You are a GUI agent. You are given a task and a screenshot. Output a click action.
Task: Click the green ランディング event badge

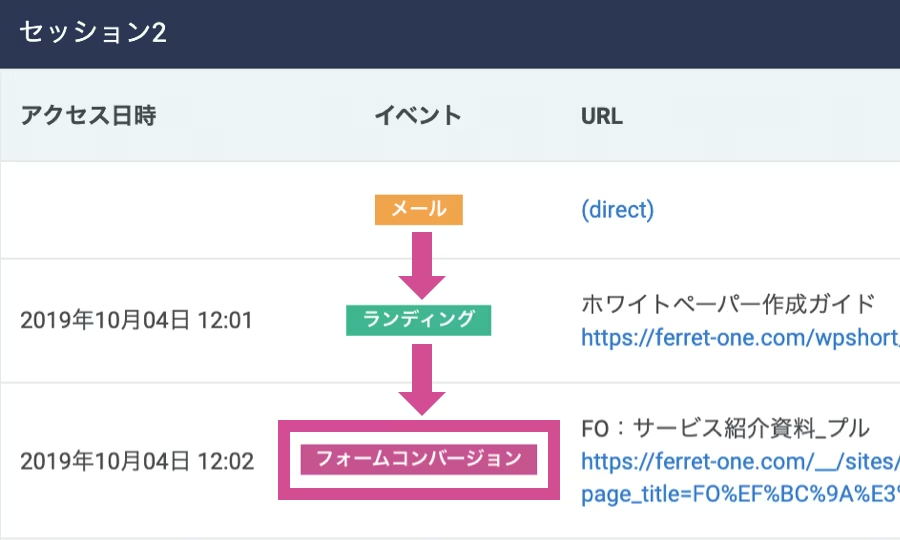click(x=418, y=320)
